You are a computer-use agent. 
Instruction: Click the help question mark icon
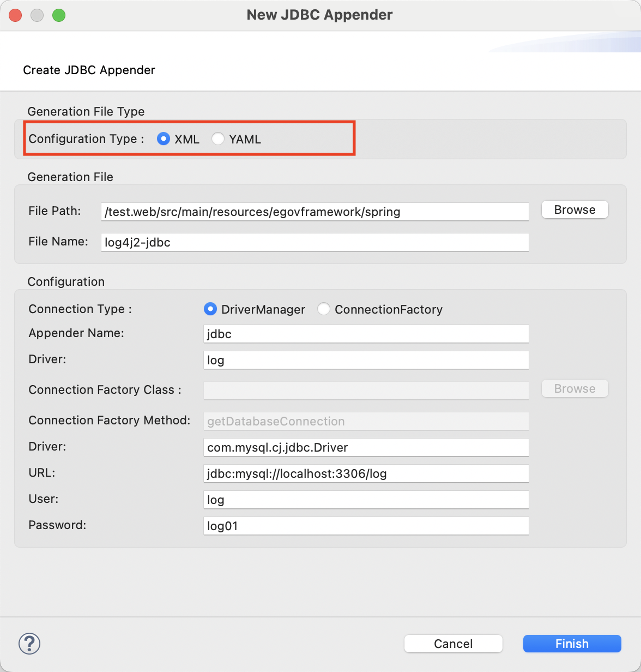(x=29, y=644)
